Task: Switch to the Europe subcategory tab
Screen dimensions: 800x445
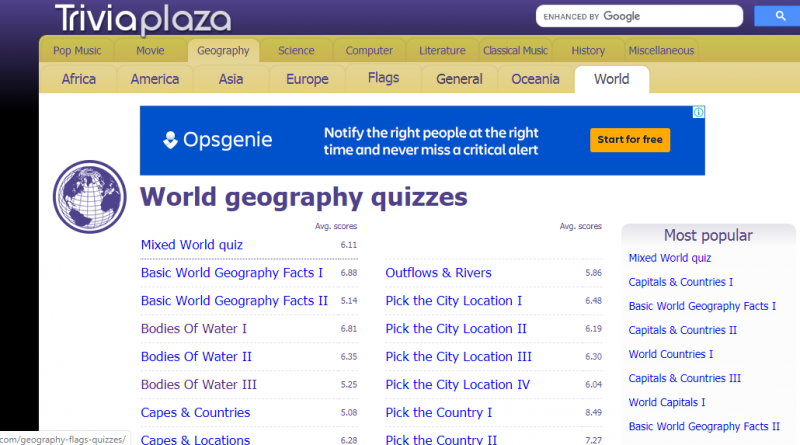Action: pos(307,79)
